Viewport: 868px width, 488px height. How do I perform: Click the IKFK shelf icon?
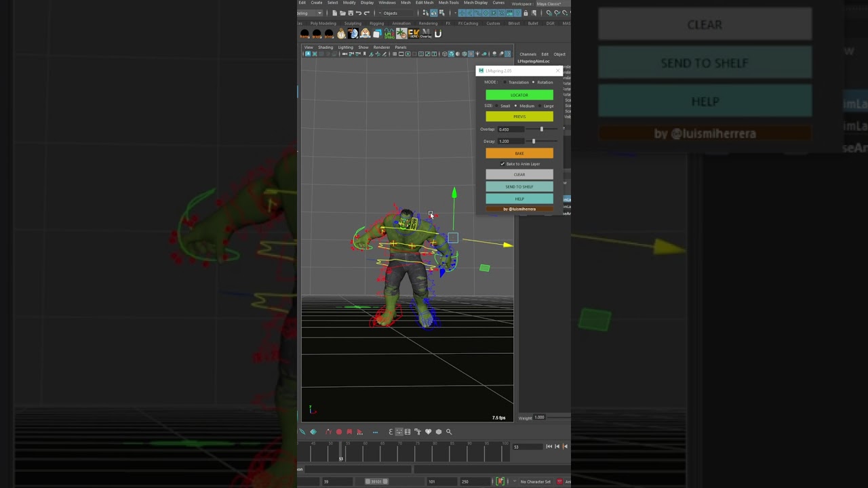(414, 33)
